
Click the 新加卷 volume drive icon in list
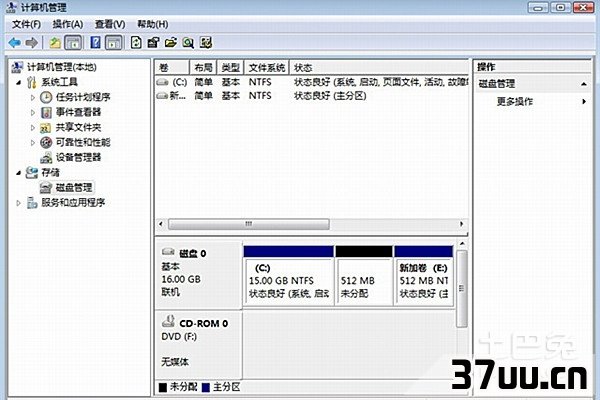point(162,96)
